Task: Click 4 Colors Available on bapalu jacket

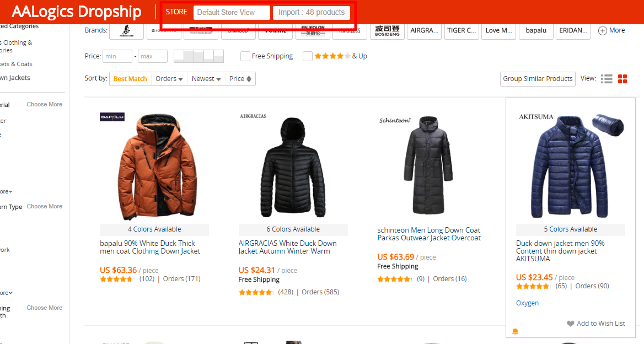Action: pyautogui.click(x=154, y=229)
